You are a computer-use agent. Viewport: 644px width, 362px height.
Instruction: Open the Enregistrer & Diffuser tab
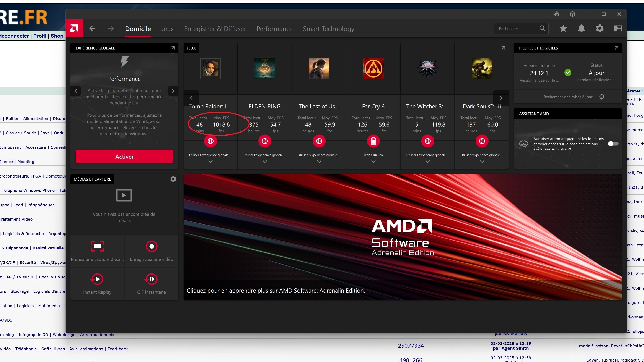click(x=215, y=29)
